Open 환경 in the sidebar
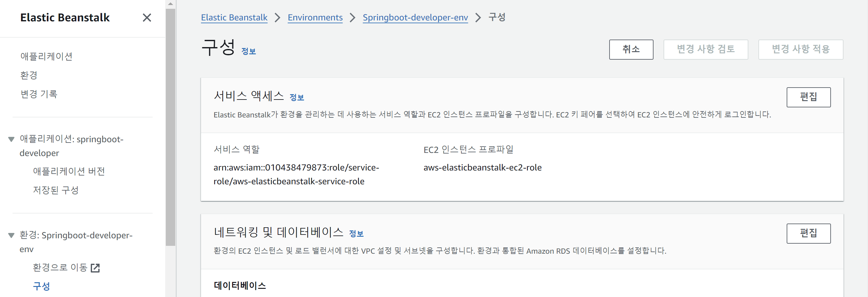 click(29, 75)
